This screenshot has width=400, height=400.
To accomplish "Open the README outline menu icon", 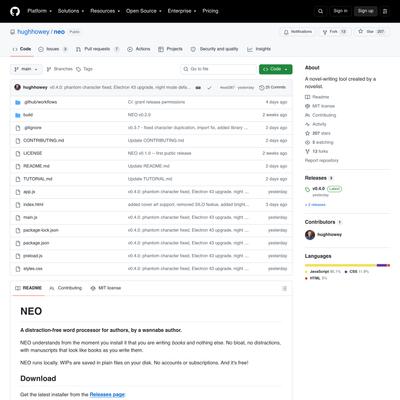I will 284,288.
